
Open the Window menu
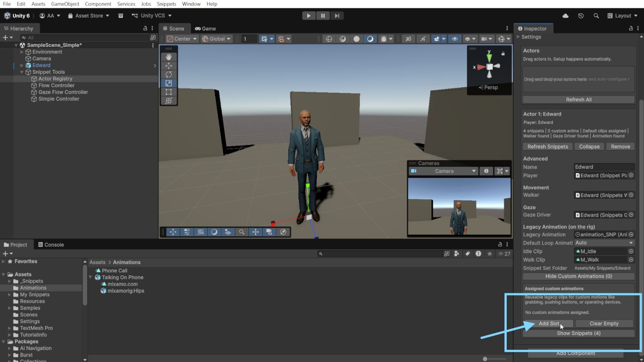click(x=191, y=4)
